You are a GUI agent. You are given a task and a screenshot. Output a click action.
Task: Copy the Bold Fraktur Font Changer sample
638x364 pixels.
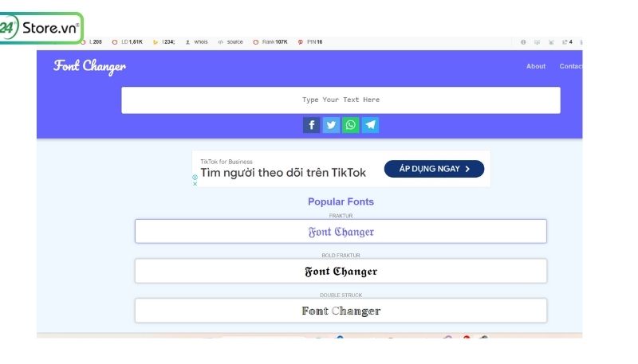pos(341,271)
